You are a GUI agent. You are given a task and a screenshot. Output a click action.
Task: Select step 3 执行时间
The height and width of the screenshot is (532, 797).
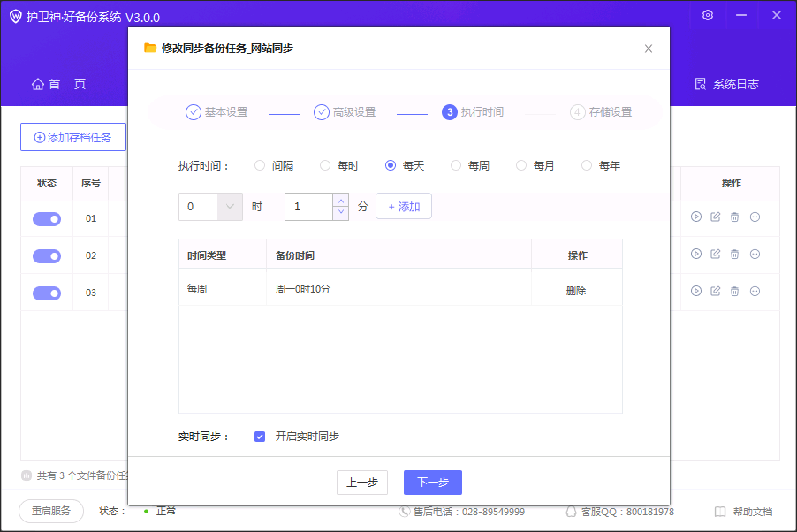(x=473, y=112)
